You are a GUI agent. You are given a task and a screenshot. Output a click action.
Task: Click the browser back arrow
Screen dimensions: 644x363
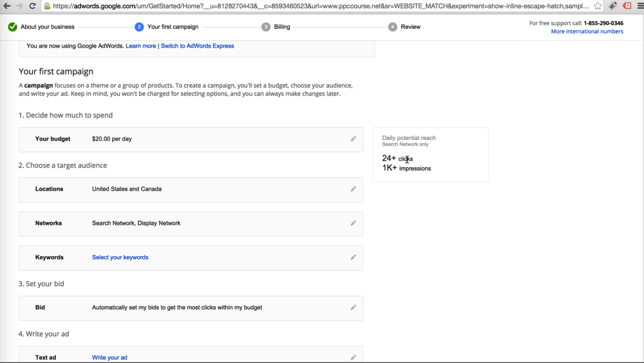click(7, 6)
